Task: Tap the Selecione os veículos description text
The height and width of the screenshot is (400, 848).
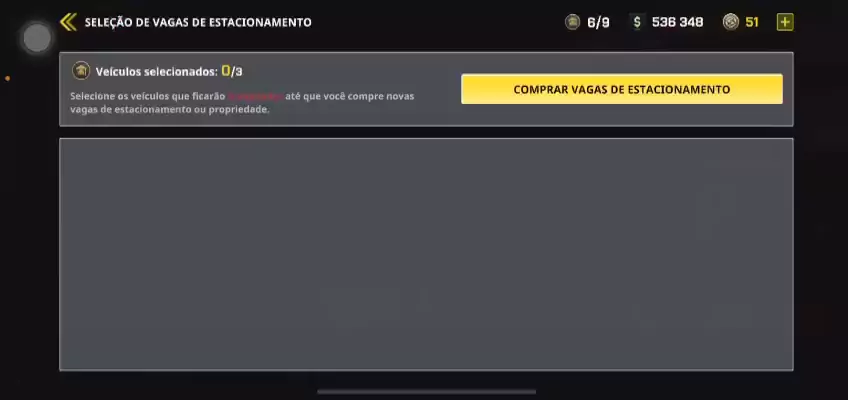Action: [x=242, y=103]
